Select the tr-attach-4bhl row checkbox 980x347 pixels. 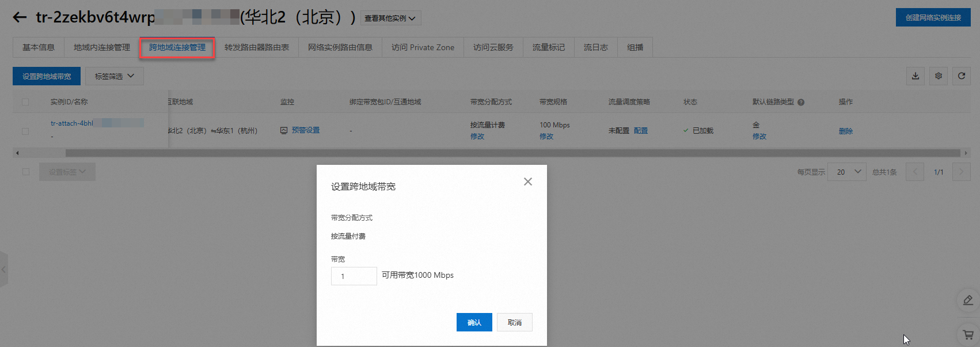25,131
